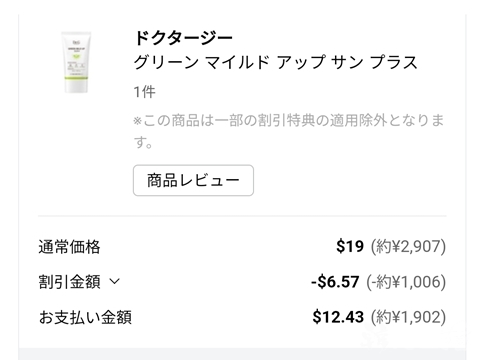Click the -約¥1,006 yen discount
The height and width of the screenshot is (360, 480).
[406, 282]
